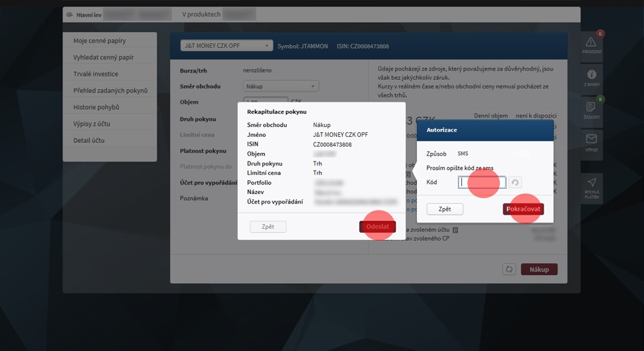
Task: Click the Poznámka label
Action: 194,198
